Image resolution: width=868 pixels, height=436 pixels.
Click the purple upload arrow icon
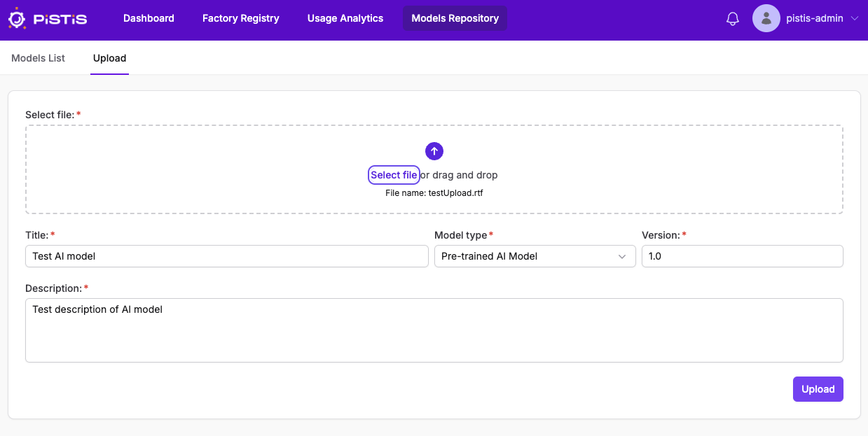[434, 150]
